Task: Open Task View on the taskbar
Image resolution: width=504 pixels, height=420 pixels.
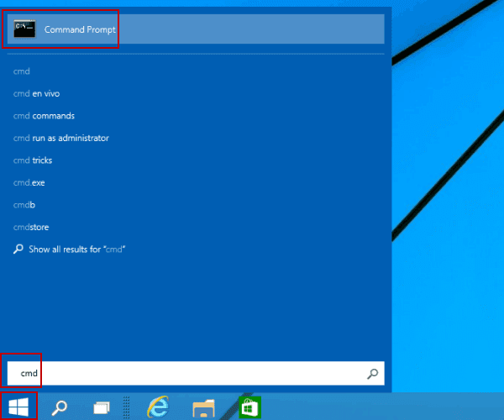Action: 102,407
